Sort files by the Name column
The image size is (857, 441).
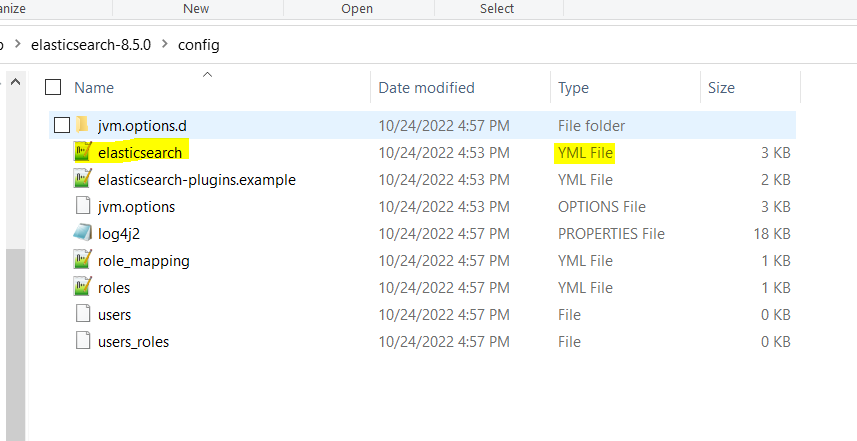(93, 88)
